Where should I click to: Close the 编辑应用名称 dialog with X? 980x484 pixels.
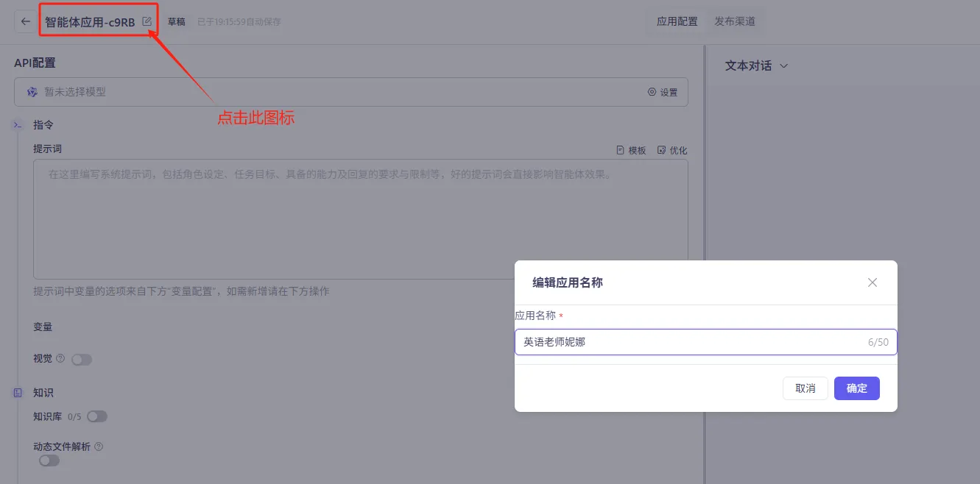[x=873, y=282]
